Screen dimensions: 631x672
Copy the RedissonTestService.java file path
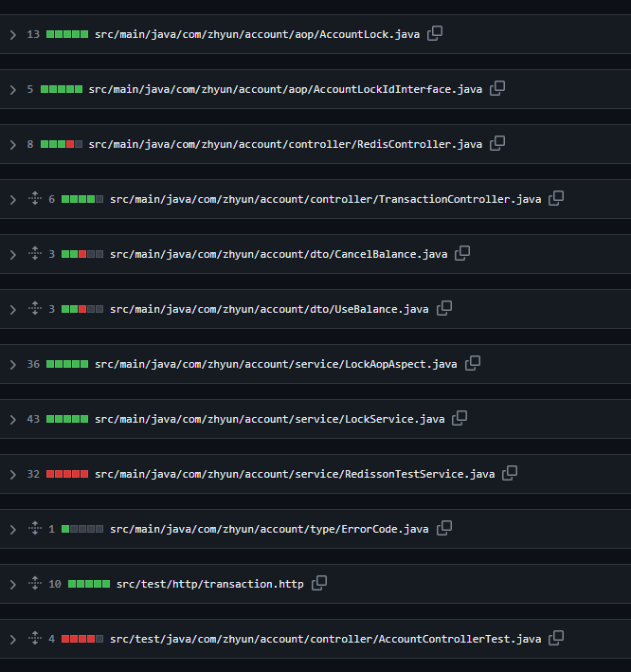pos(510,473)
